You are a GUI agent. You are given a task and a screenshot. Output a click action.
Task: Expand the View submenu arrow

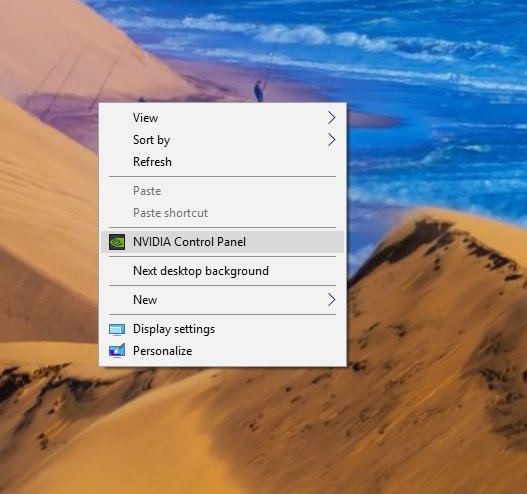click(x=331, y=118)
